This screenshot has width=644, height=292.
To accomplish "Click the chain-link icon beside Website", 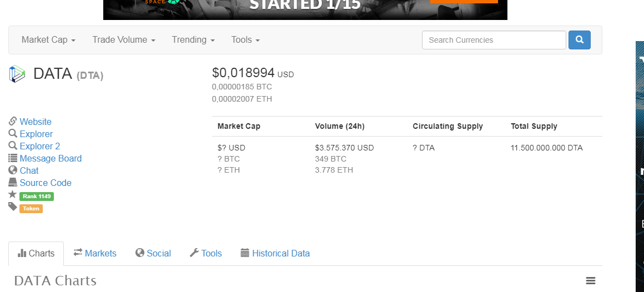I will click(13, 122).
